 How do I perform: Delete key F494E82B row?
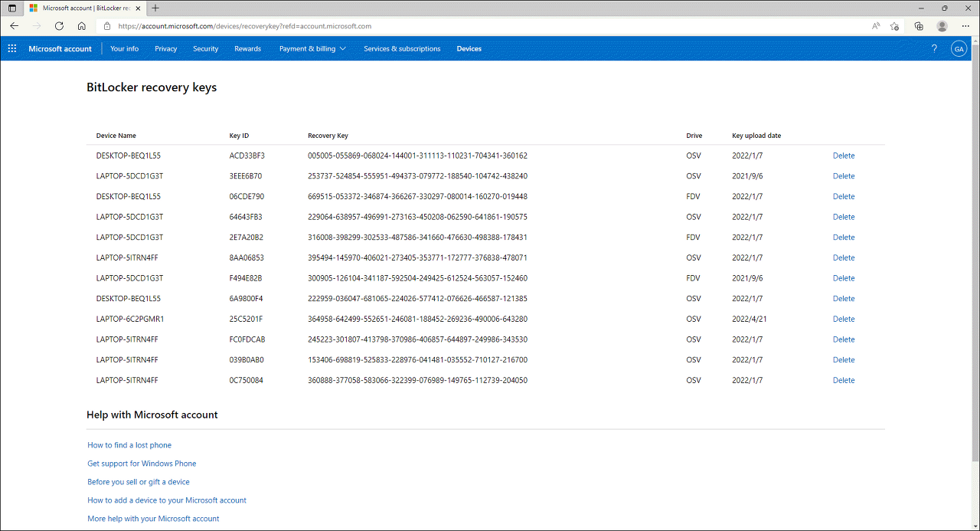[844, 278]
